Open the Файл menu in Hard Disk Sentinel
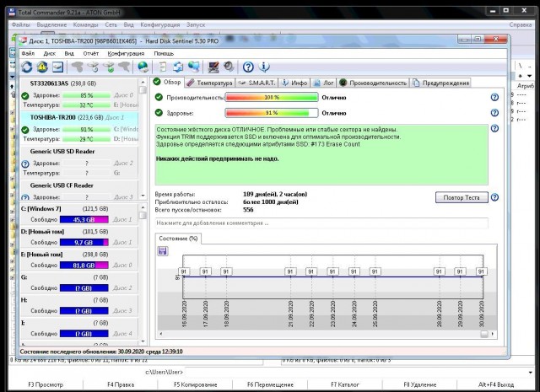540x392 pixels. click(28, 54)
